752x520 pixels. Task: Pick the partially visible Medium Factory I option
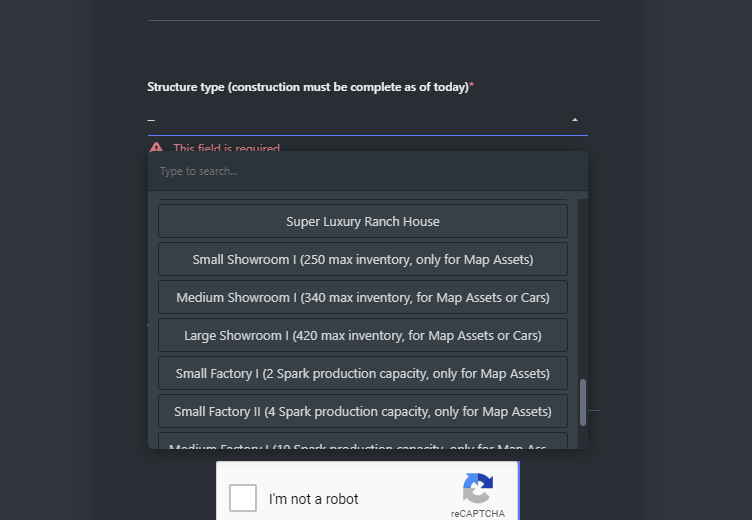pos(363,441)
